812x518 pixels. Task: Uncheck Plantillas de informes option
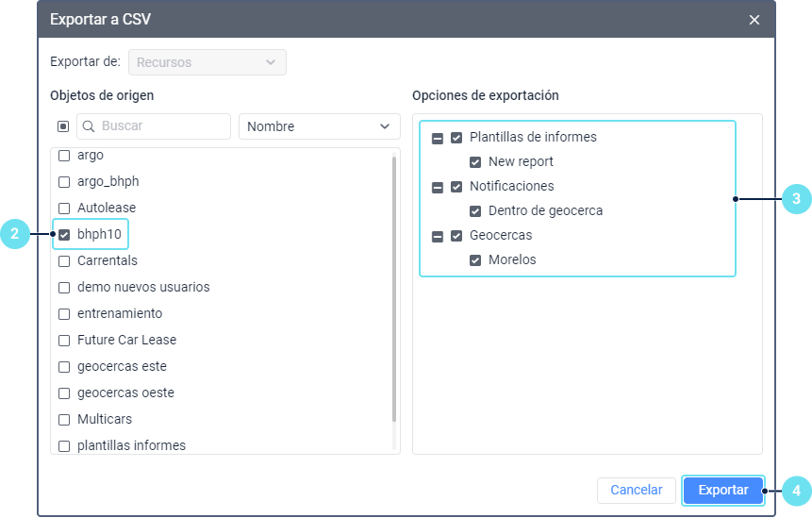[x=456, y=138]
